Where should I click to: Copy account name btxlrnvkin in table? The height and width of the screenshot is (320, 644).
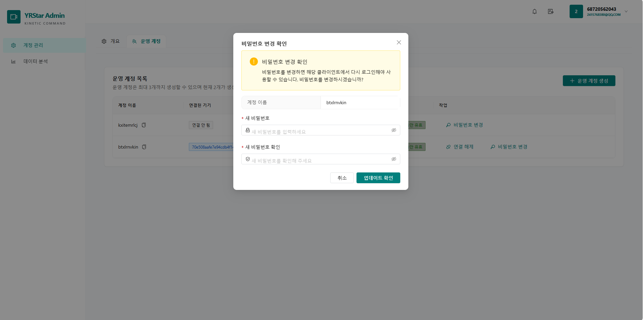click(x=144, y=147)
